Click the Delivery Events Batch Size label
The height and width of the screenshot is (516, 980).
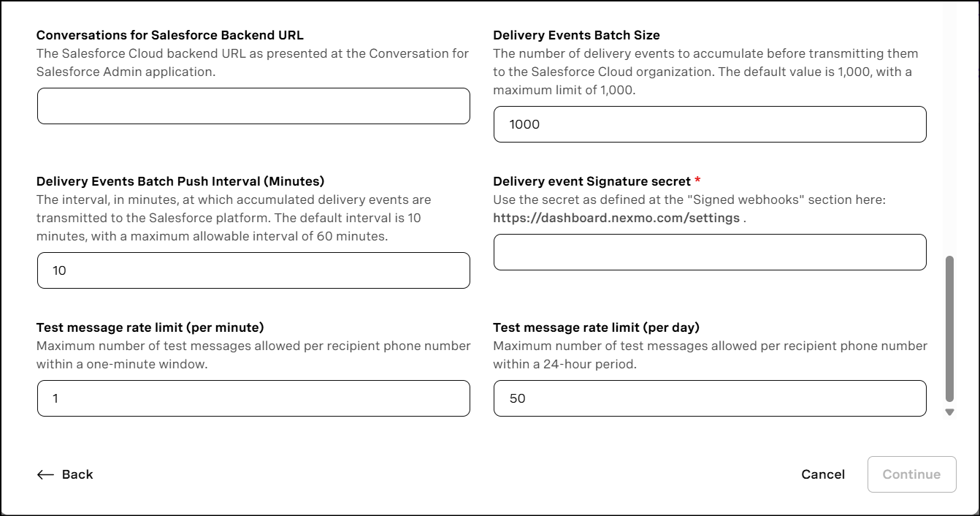tap(576, 35)
